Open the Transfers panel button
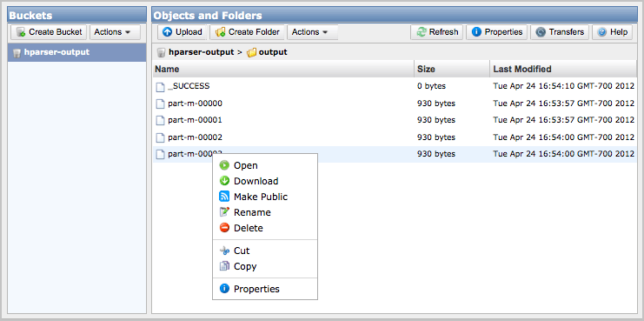644x321 pixels. pyautogui.click(x=560, y=32)
